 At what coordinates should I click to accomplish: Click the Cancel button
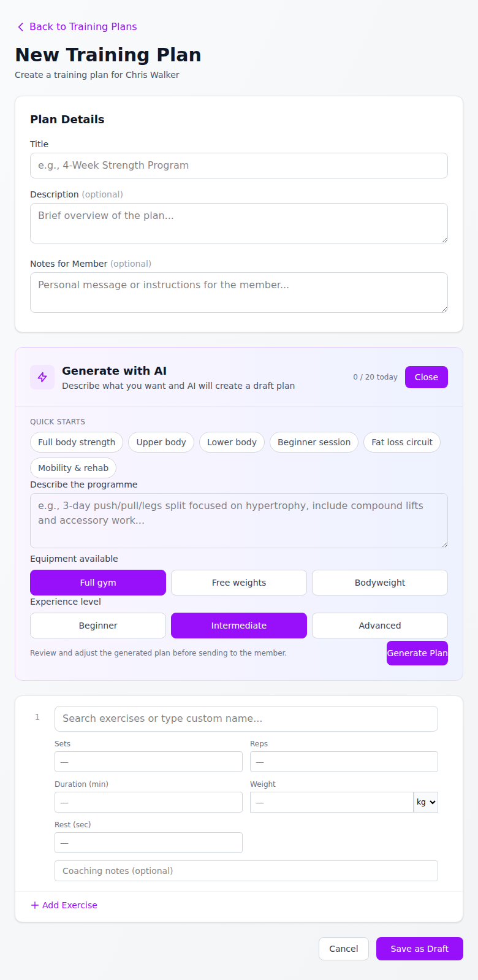click(x=343, y=948)
